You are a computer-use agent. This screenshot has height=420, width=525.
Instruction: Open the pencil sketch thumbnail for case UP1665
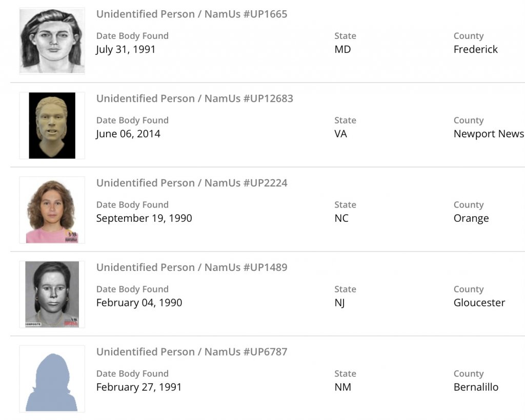tap(52, 41)
